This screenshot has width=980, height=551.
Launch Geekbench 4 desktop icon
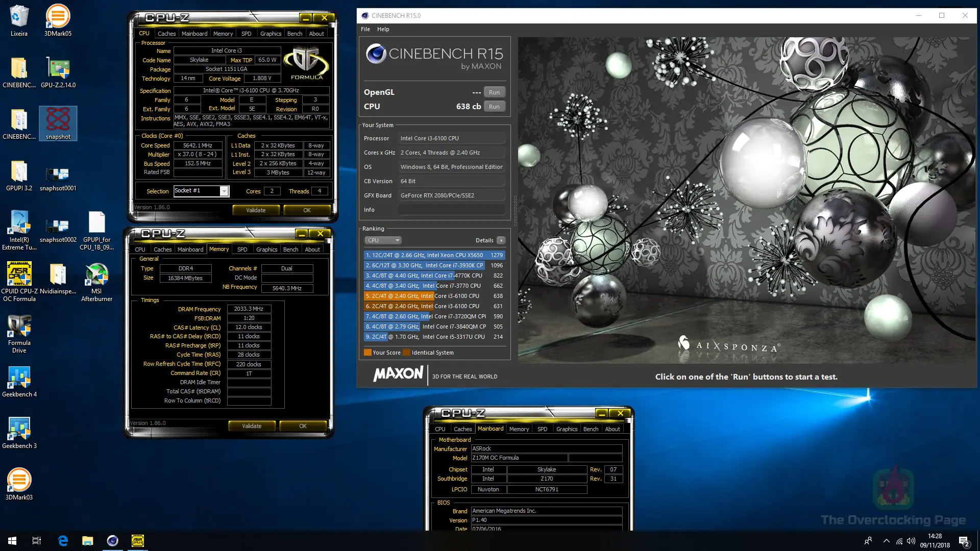tap(19, 382)
